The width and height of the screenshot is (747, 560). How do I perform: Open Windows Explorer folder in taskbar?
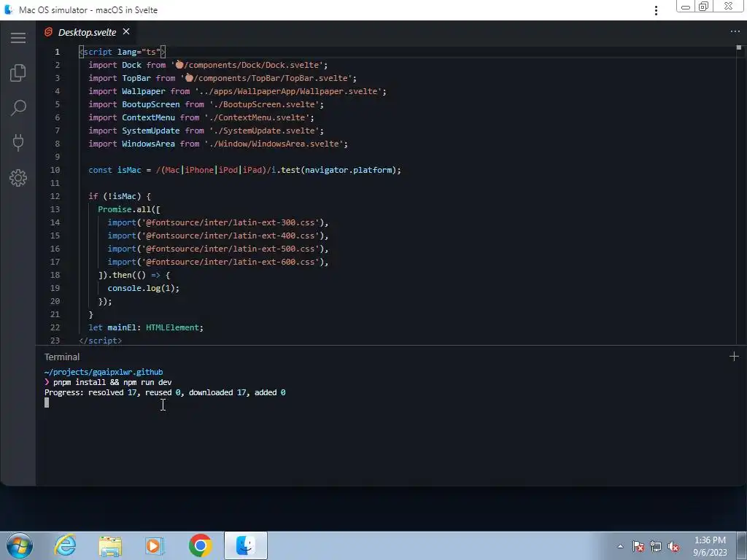110,546
